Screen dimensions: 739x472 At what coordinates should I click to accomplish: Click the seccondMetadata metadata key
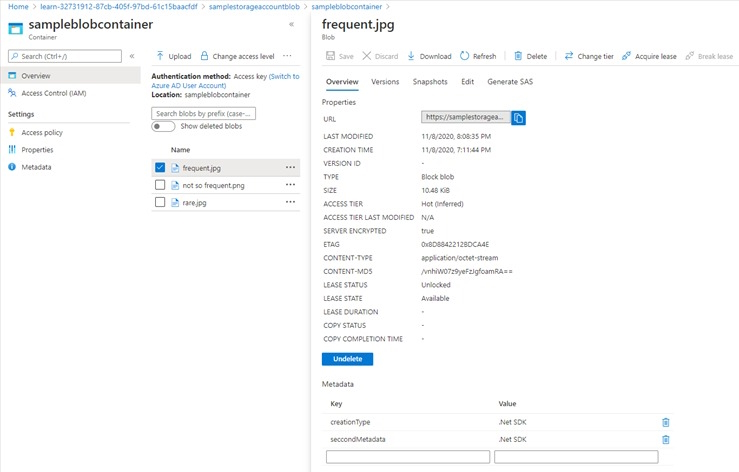[358, 439]
